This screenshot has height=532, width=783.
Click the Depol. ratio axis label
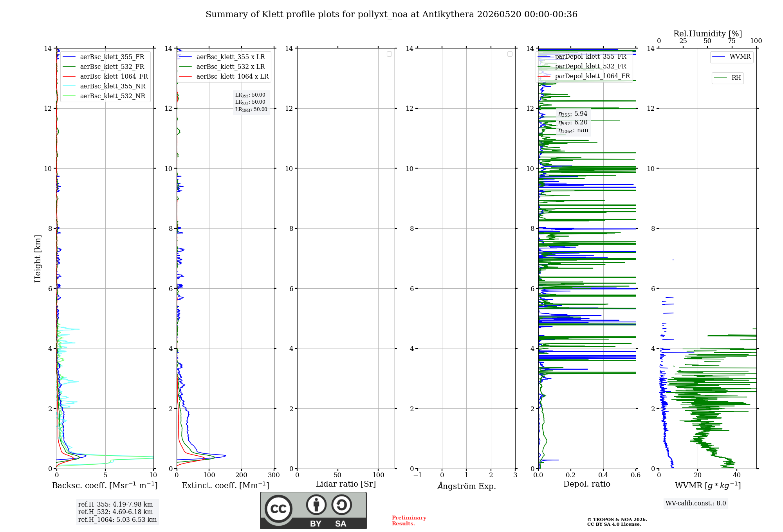(x=587, y=484)
